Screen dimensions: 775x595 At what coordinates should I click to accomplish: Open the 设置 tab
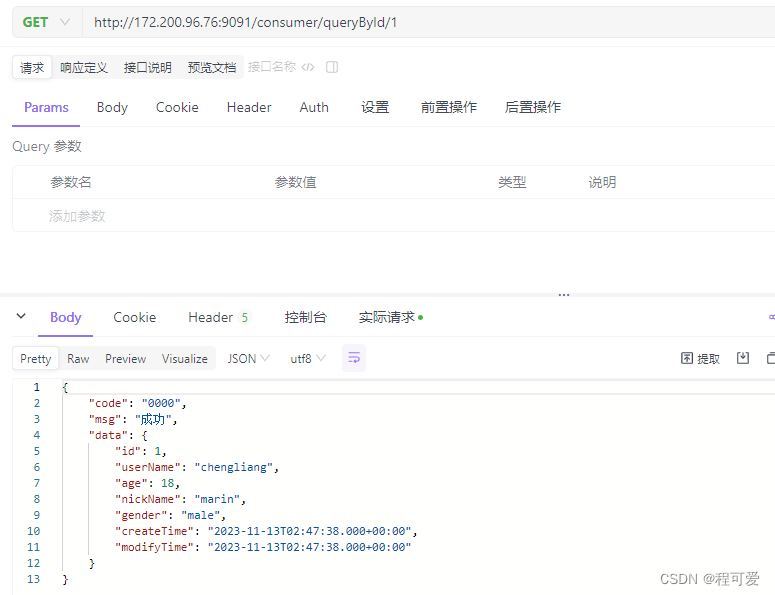(375, 107)
